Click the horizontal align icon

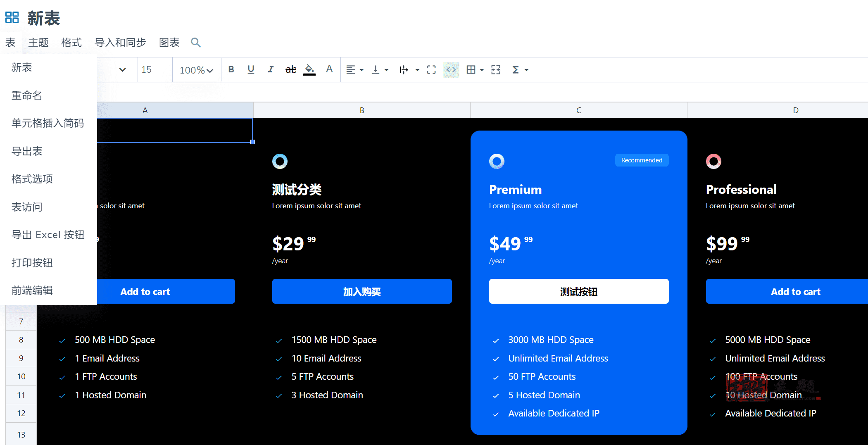click(351, 69)
